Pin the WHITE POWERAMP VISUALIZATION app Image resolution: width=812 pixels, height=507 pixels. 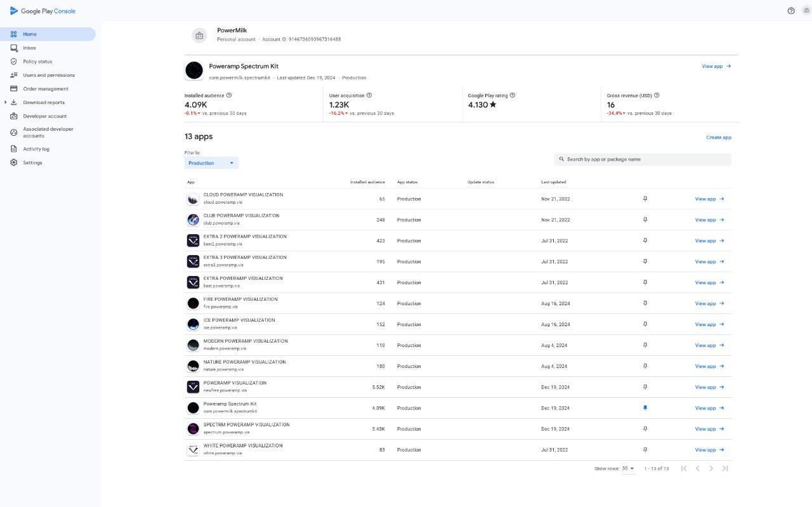[645, 450]
